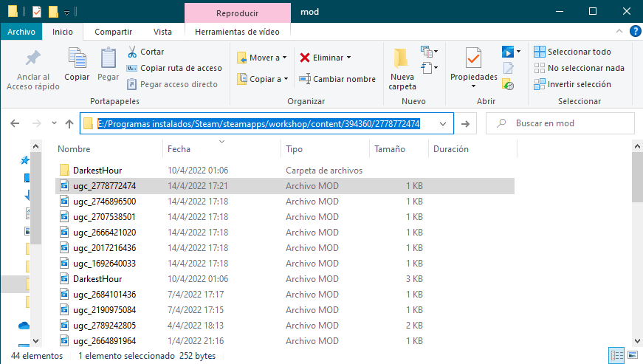This screenshot has height=364, width=643.
Task: Open the new item dropdown in Nuevo
Action: pos(430,51)
